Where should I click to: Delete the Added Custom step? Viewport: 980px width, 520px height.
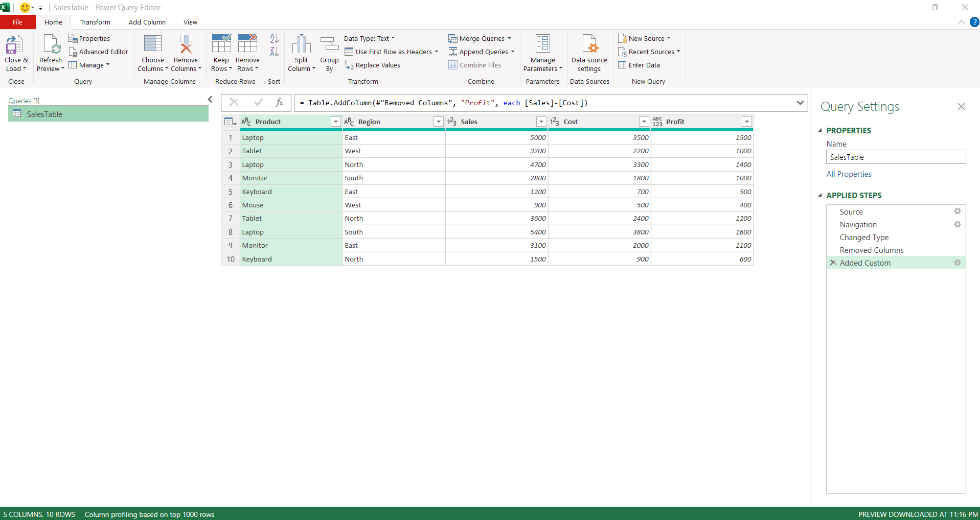(x=833, y=263)
